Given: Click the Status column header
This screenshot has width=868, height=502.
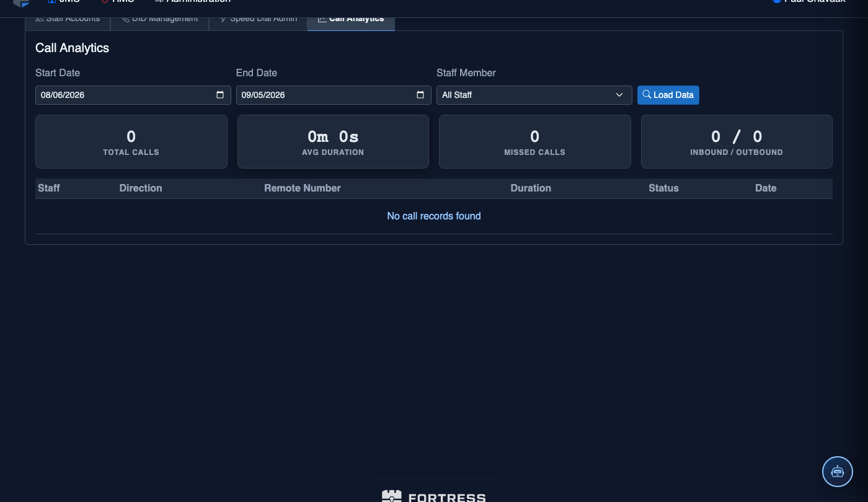Looking at the screenshot, I should [x=663, y=188].
